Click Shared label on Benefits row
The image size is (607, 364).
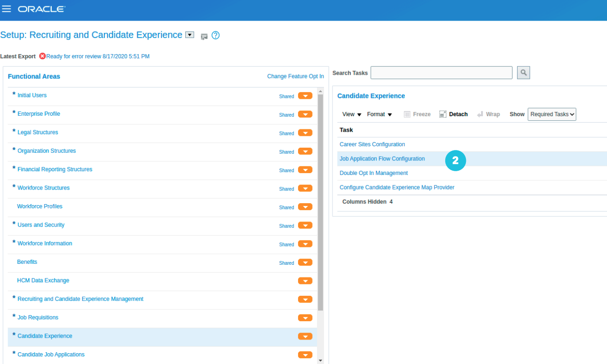pyautogui.click(x=286, y=263)
